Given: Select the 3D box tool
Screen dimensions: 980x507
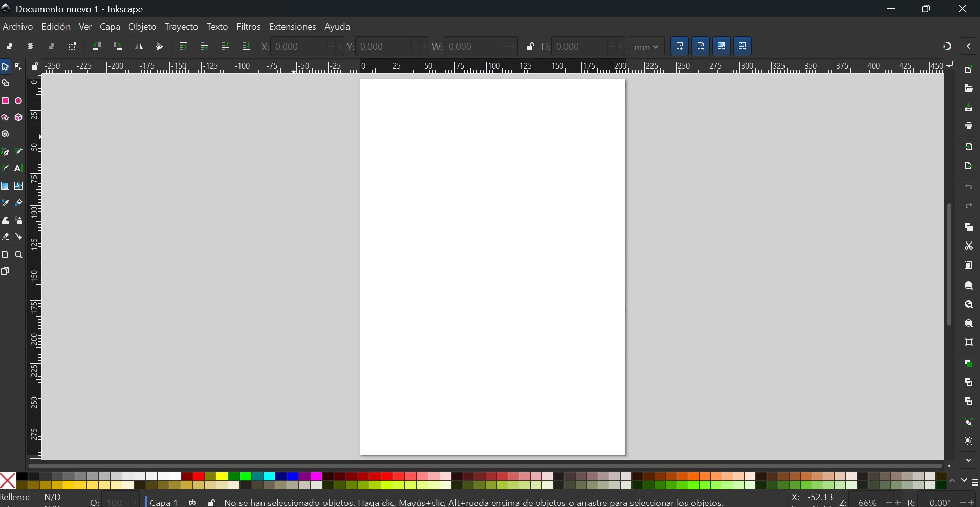Looking at the screenshot, I should [x=19, y=118].
